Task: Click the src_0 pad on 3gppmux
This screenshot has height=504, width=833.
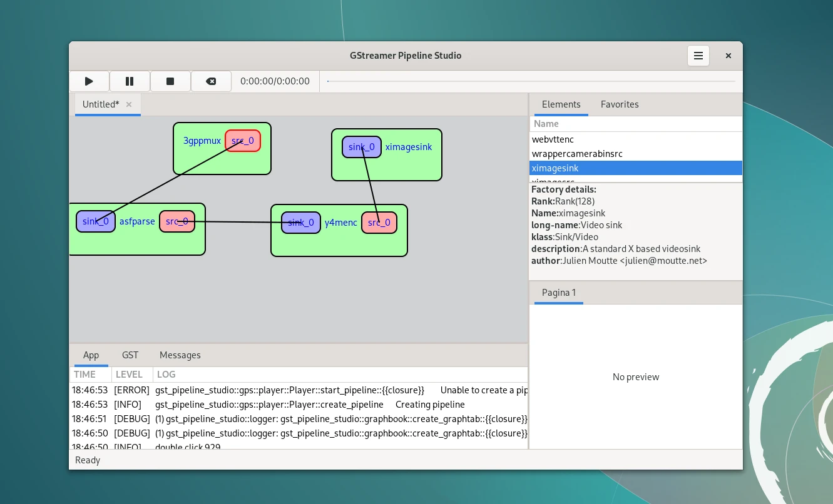Action: [x=243, y=141]
